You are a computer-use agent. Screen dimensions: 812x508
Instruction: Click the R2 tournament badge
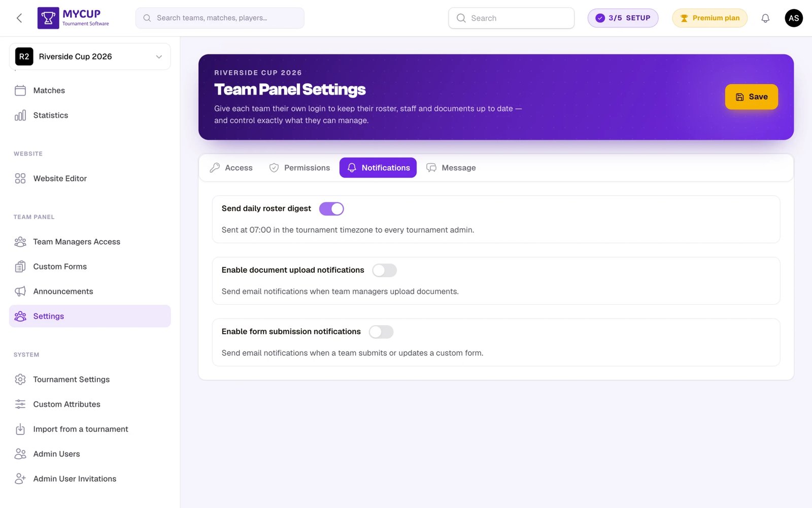pos(24,56)
